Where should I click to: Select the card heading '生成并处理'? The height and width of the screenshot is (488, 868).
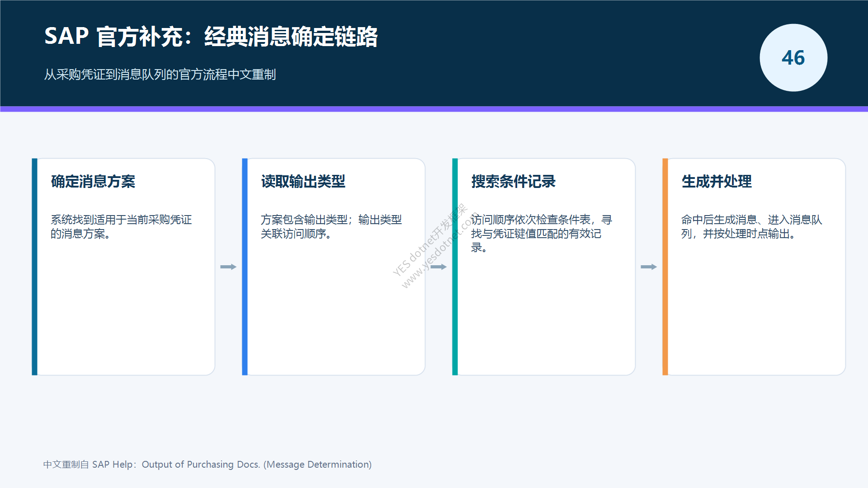(x=717, y=182)
